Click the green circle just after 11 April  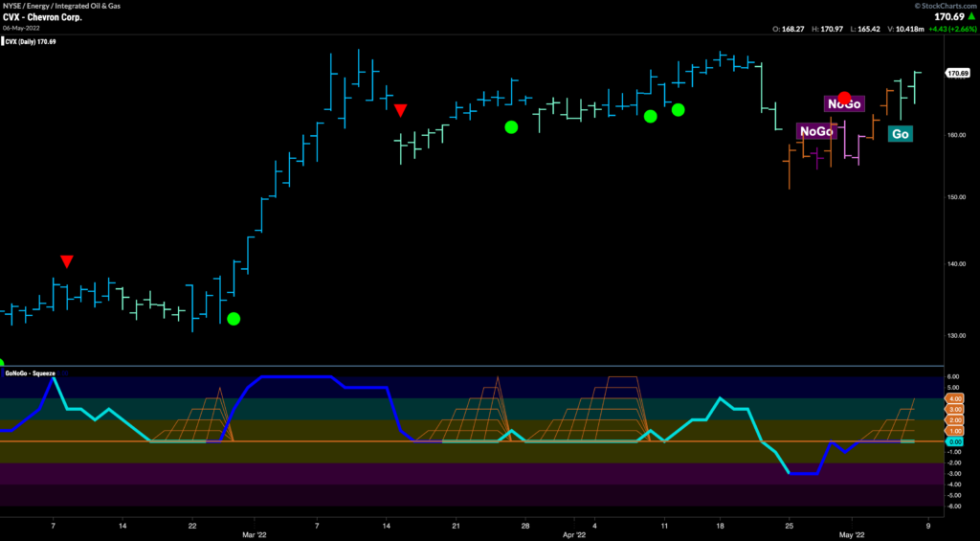coord(679,109)
